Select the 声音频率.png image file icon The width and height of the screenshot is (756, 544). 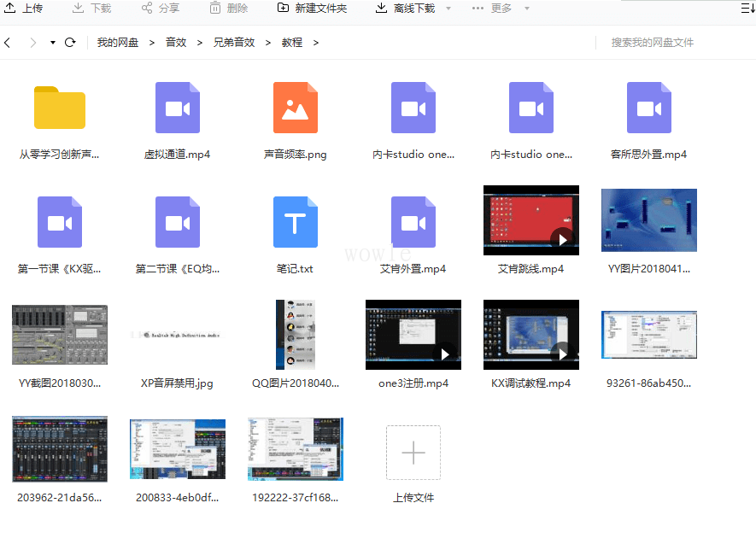click(295, 108)
